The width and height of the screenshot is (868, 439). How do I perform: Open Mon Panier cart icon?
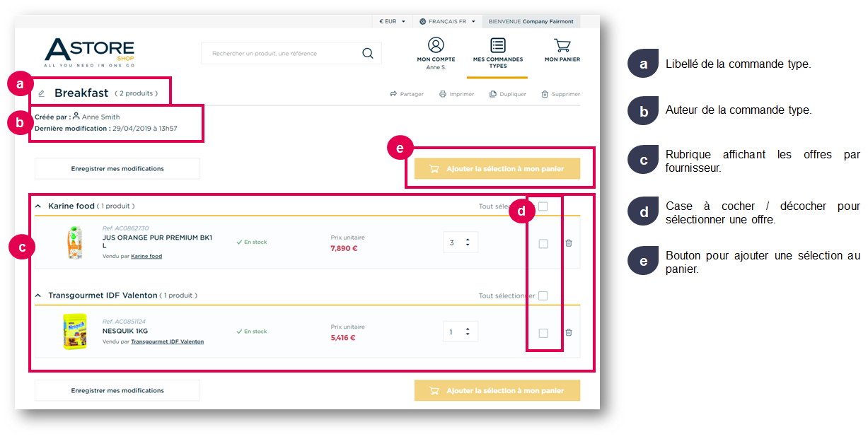pyautogui.click(x=562, y=45)
